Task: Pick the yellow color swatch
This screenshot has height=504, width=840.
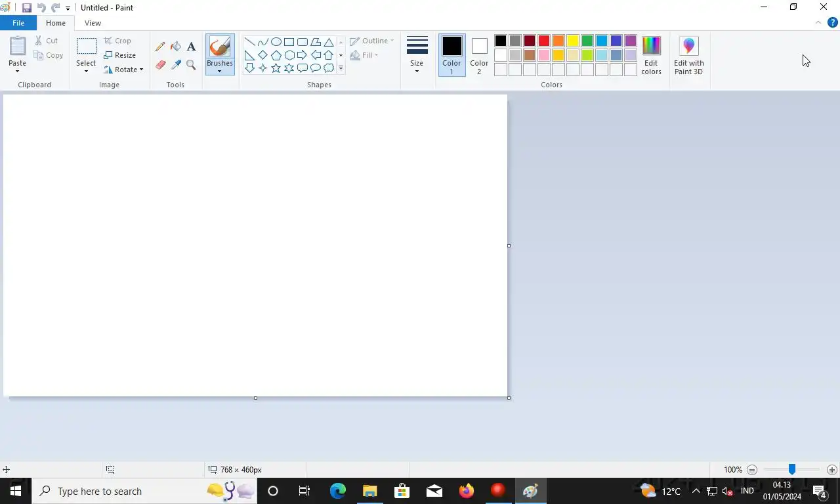Action: pos(573,41)
